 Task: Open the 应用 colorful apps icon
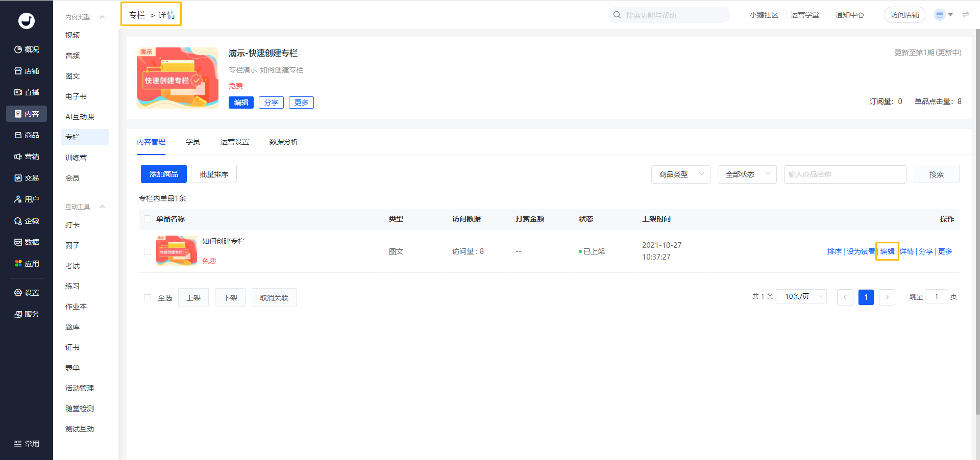18,264
